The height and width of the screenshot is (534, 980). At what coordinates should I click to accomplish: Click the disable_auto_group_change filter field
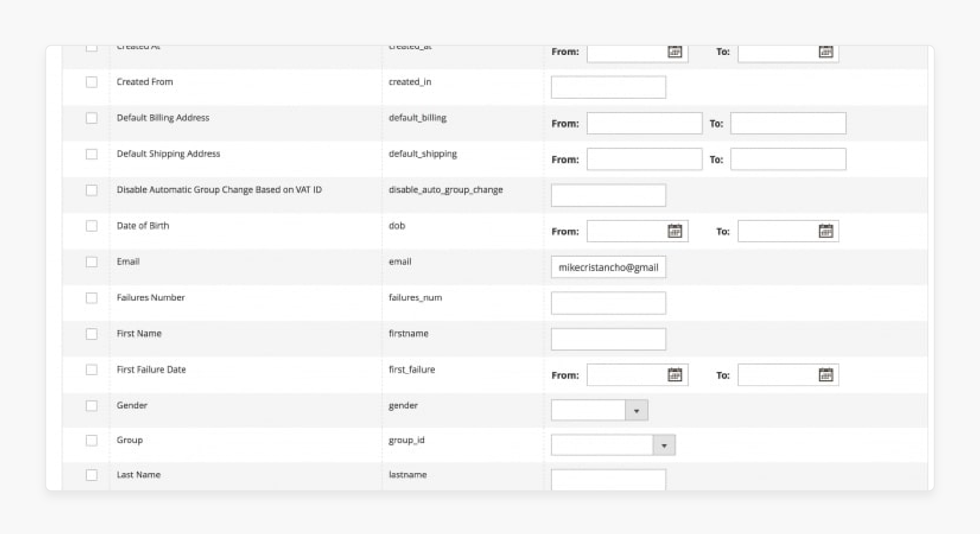pyautogui.click(x=608, y=195)
